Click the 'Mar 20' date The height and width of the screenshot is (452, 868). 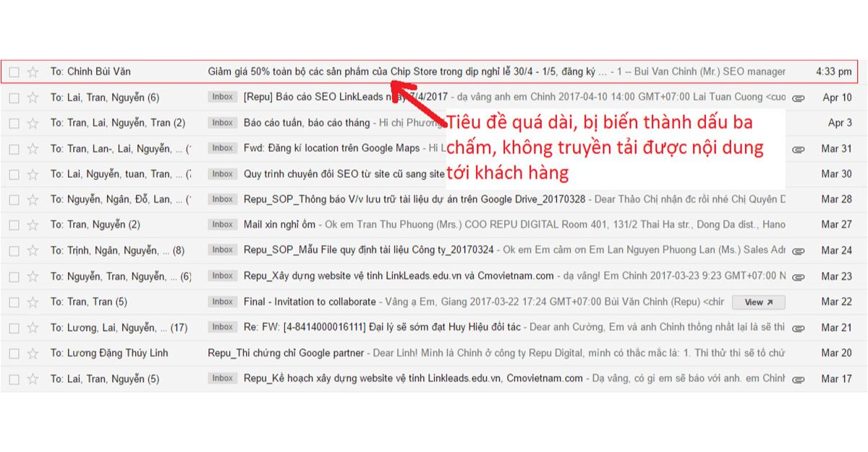[837, 353]
